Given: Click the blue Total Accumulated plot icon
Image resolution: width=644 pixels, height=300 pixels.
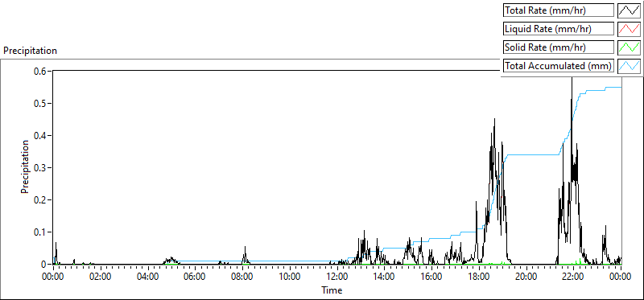Looking at the screenshot, I should (629, 66).
